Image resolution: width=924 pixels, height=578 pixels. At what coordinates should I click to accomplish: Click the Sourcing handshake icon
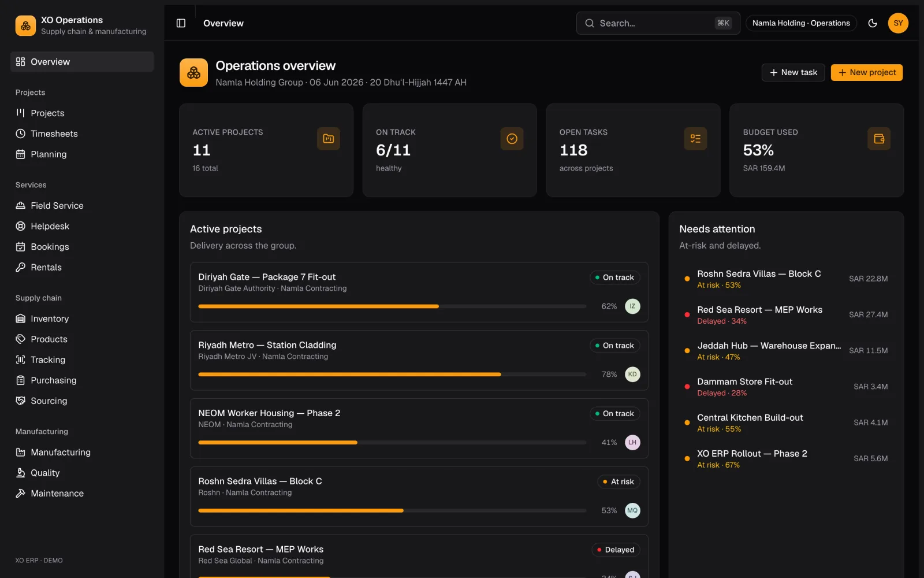(x=21, y=401)
